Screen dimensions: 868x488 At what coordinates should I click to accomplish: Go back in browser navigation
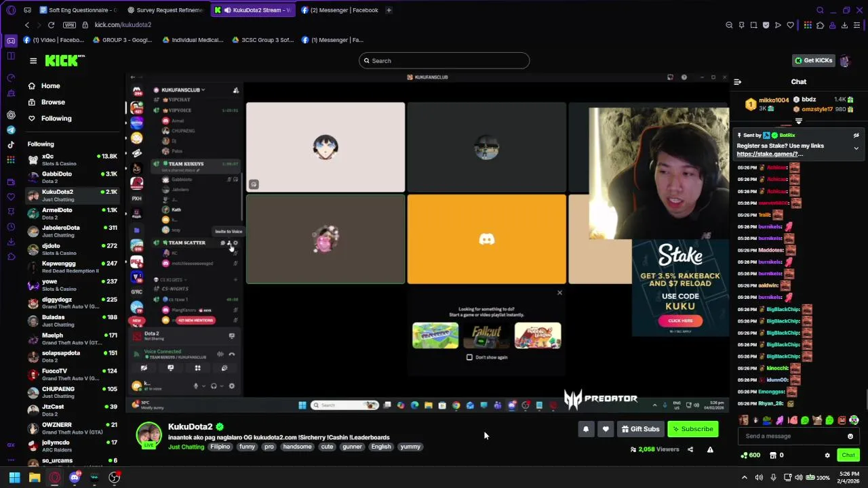tap(27, 25)
